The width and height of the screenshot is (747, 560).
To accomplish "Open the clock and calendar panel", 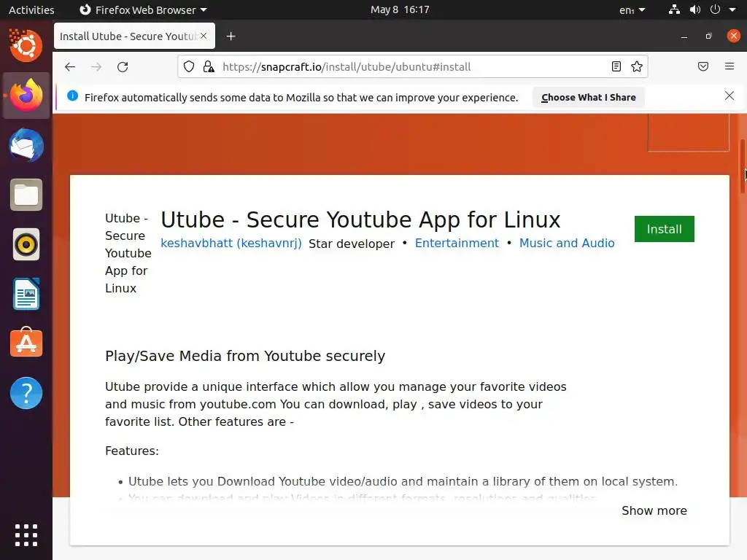I will click(400, 9).
